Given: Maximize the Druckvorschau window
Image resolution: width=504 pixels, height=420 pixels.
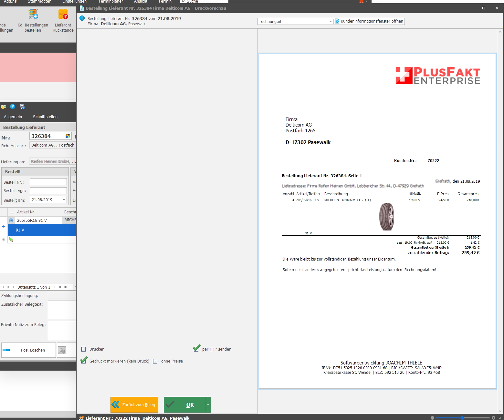Looking at the screenshot, I should point(484,8).
